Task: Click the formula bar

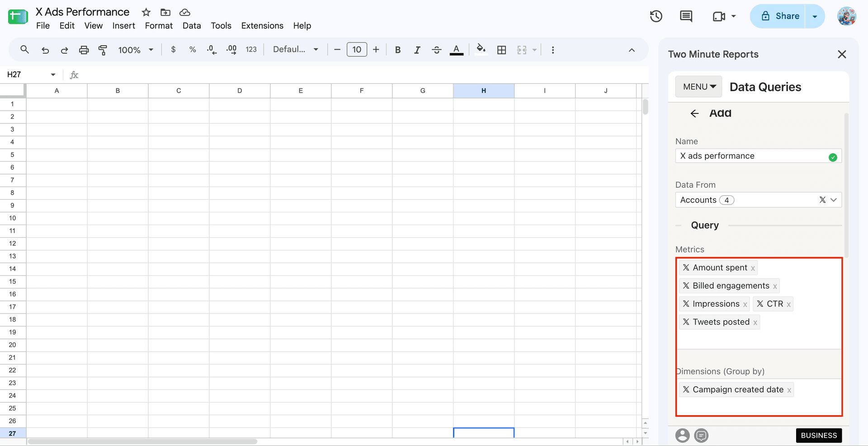Action: (364, 75)
